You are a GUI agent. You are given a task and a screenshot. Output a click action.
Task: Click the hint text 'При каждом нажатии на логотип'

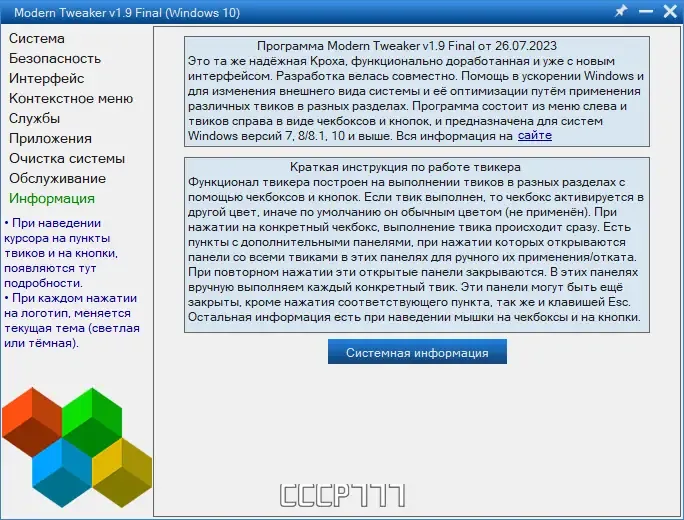pos(70,305)
